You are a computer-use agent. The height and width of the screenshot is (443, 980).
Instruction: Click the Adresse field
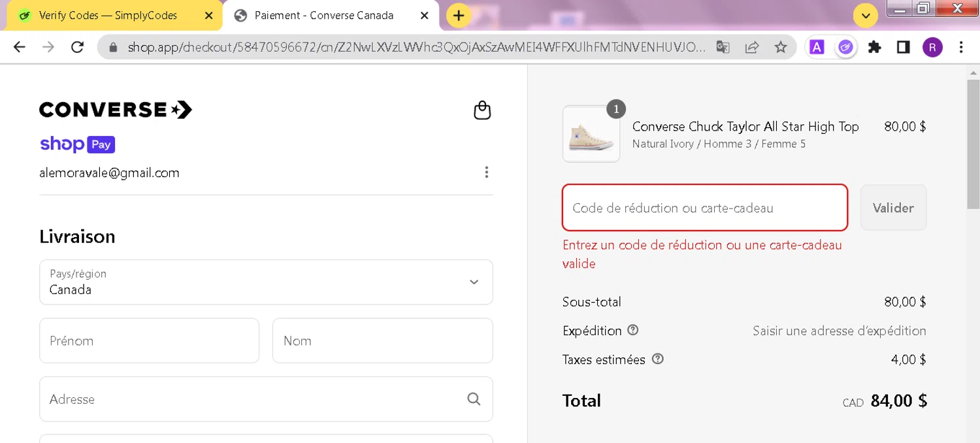tap(266, 399)
